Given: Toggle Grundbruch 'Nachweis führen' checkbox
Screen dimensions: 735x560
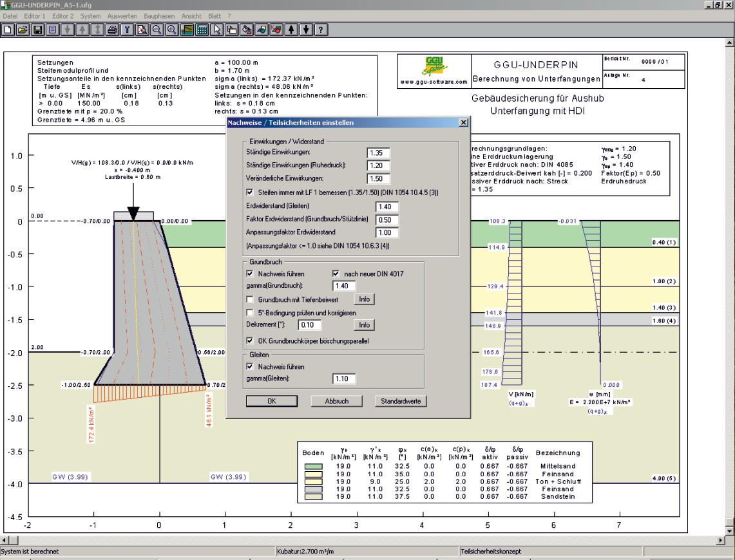Looking at the screenshot, I should click(x=250, y=274).
